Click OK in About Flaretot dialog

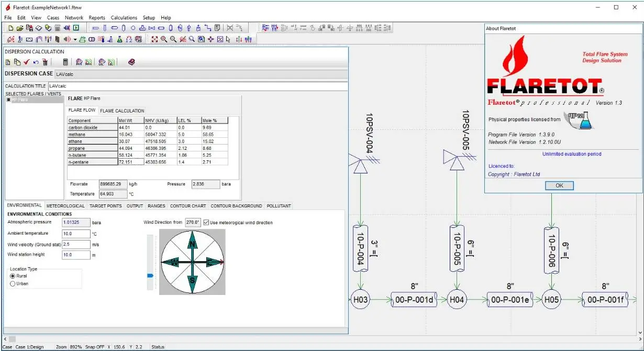[559, 185]
